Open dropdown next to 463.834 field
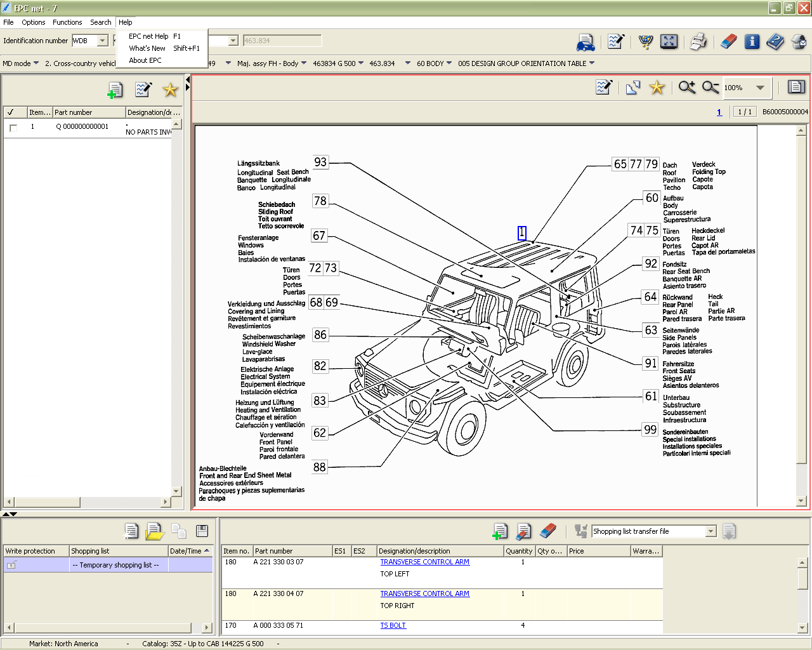This screenshot has height=650, width=812. (233, 41)
